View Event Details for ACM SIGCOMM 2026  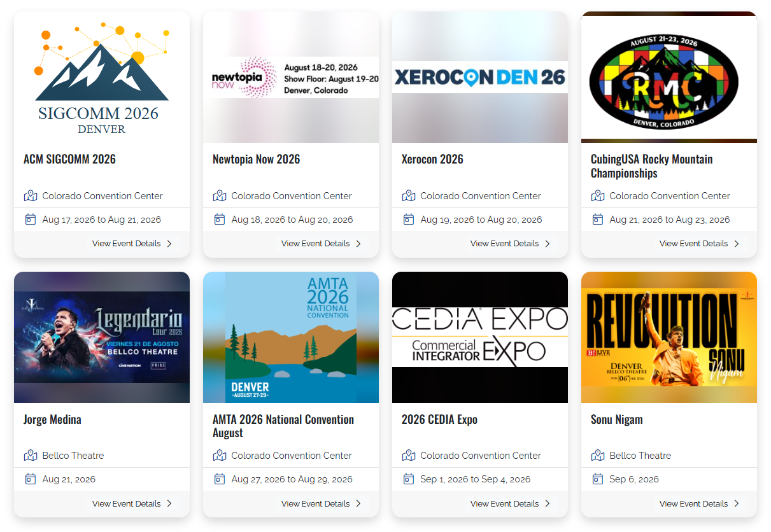click(132, 244)
